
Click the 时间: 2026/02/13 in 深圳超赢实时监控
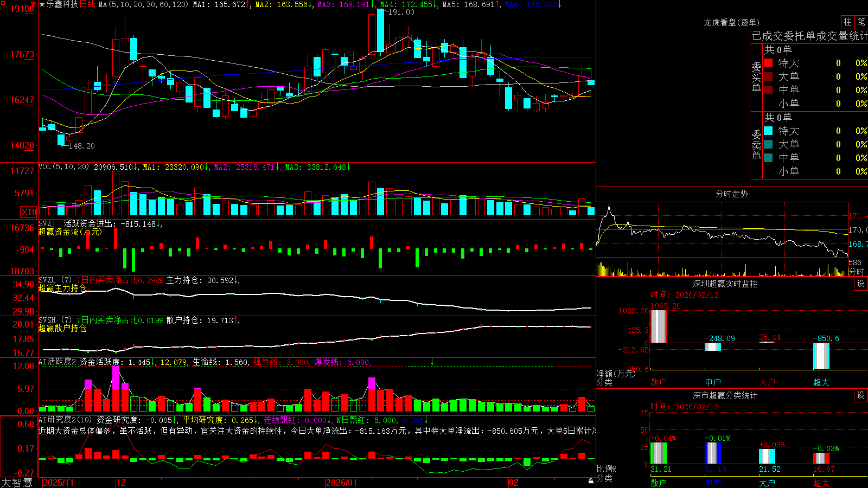pos(685,295)
